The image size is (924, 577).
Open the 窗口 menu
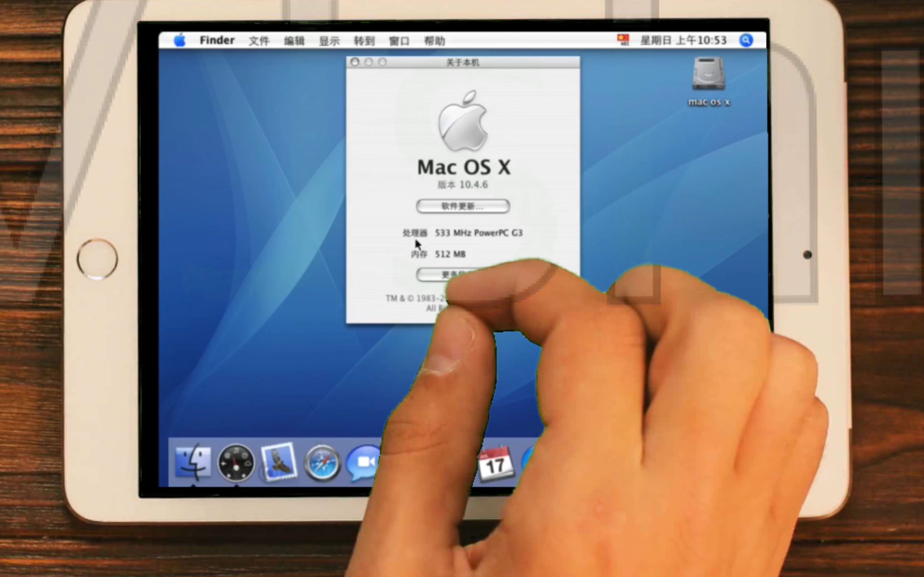[399, 41]
